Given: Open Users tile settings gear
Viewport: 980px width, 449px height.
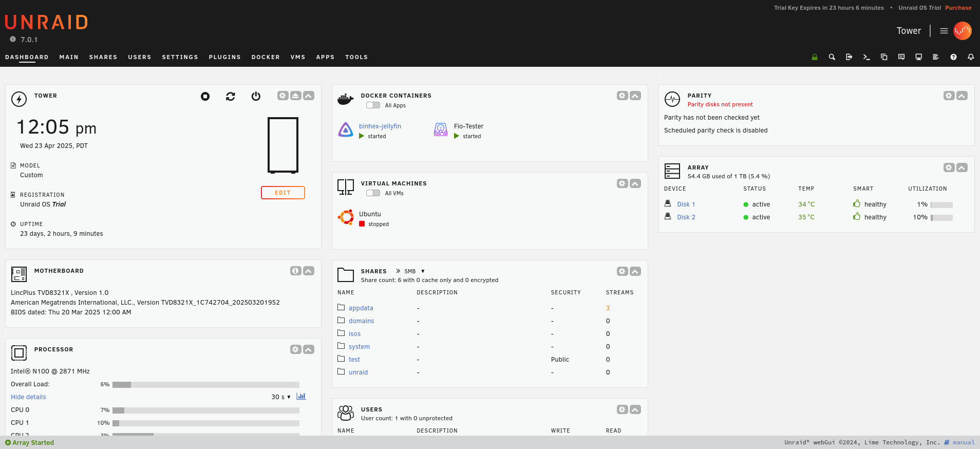Looking at the screenshot, I should click(623, 409).
